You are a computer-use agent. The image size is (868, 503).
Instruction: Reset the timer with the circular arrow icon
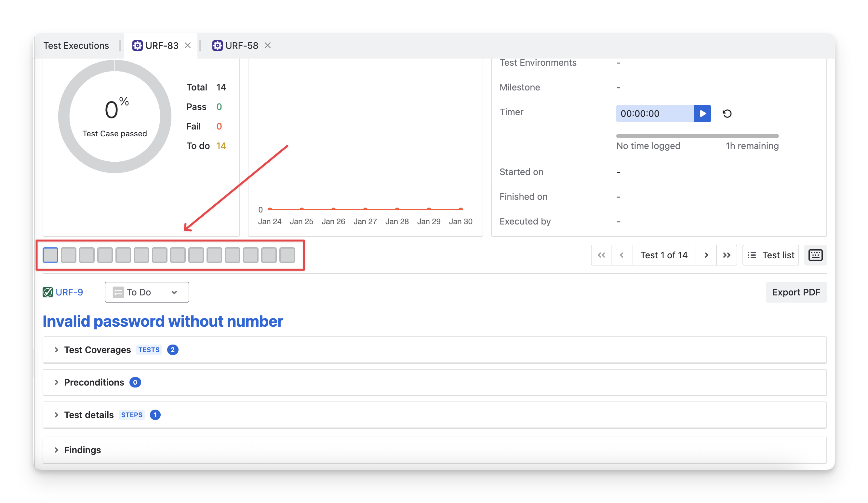click(x=727, y=113)
